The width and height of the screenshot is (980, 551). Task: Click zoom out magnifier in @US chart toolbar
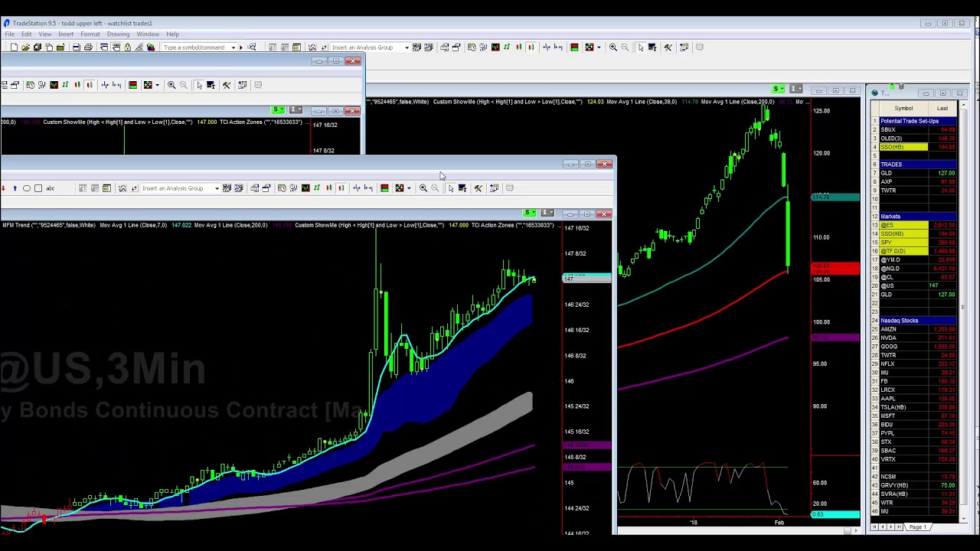(435, 187)
